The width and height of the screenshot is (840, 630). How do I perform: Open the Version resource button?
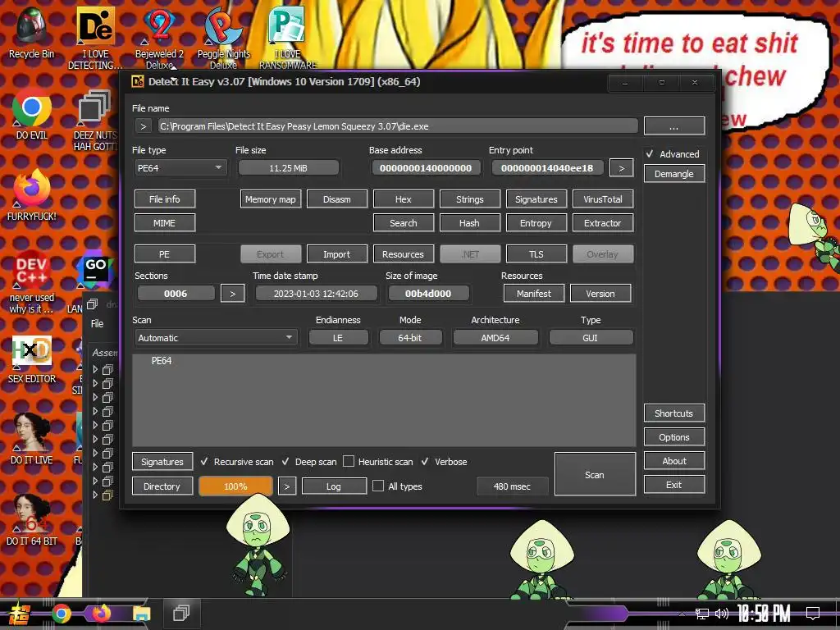tap(600, 294)
